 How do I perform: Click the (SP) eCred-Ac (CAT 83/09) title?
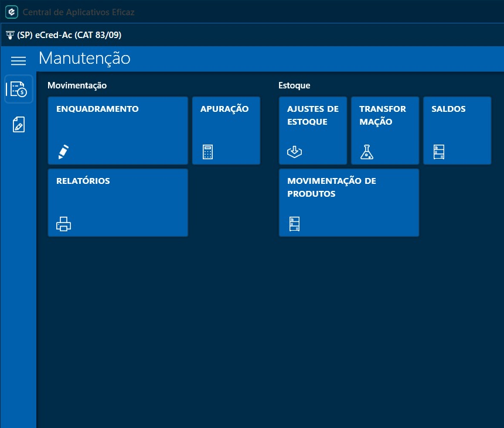pyautogui.click(x=69, y=35)
